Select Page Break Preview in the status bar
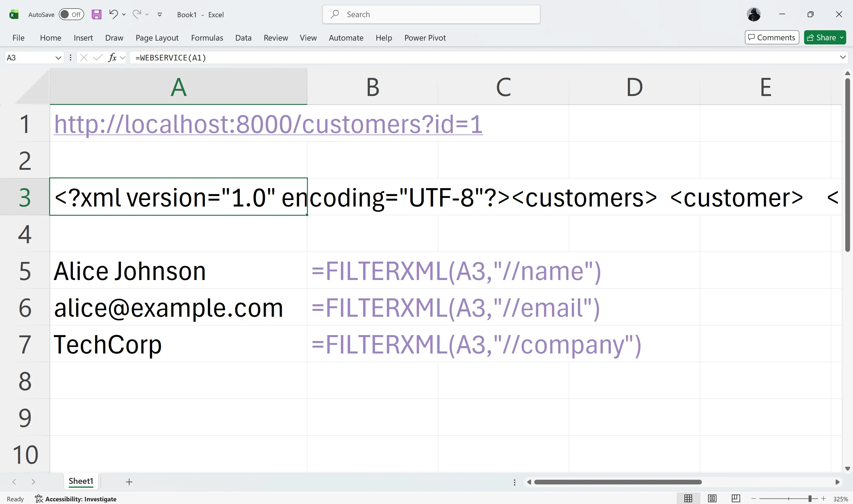The height and width of the screenshot is (504, 853). [x=736, y=498]
